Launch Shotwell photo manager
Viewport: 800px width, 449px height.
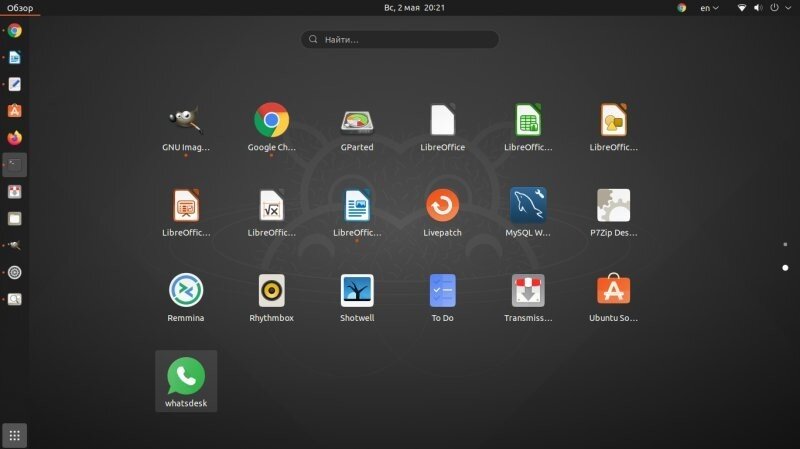[x=357, y=298]
